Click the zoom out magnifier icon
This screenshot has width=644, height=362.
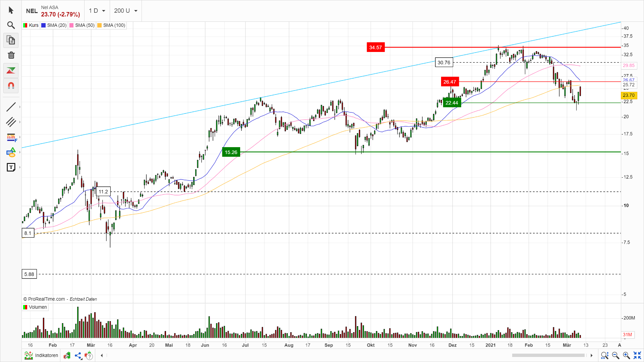[615, 355]
